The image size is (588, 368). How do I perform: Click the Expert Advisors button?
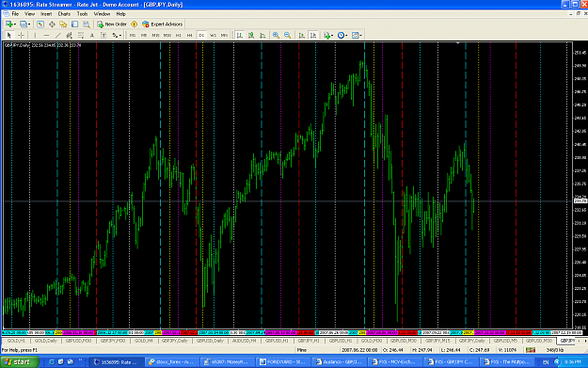pos(163,24)
